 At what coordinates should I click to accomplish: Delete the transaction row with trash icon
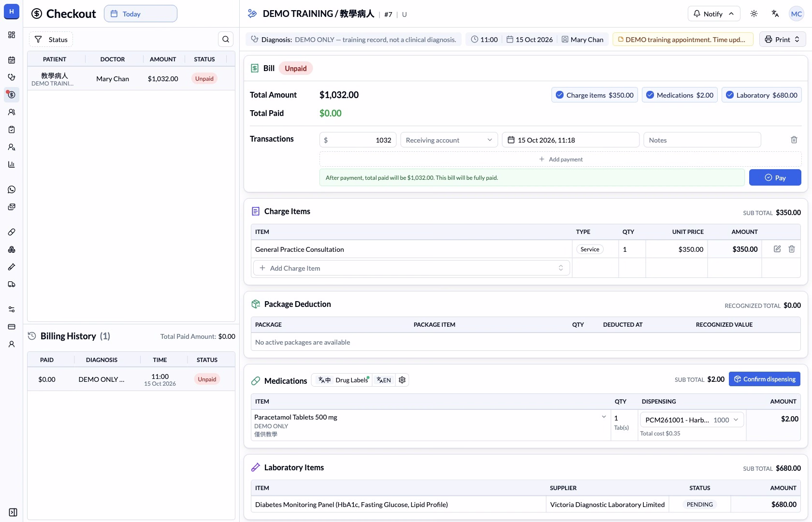(794, 140)
